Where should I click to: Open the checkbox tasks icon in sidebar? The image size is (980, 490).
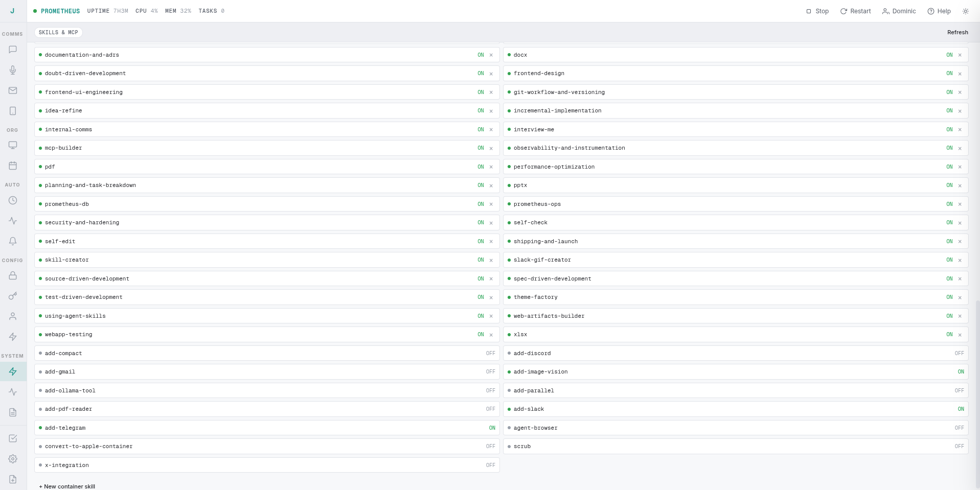pos(13,438)
